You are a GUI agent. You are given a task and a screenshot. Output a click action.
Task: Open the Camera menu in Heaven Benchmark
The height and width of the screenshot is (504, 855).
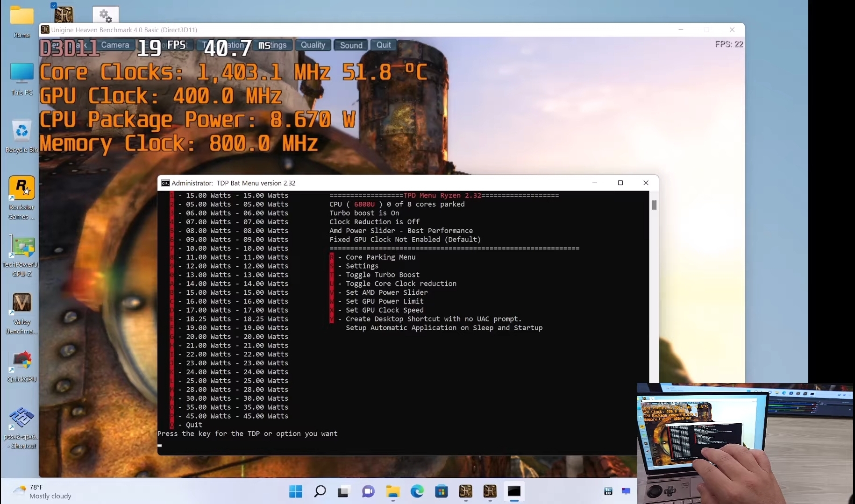pyautogui.click(x=115, y=45)
